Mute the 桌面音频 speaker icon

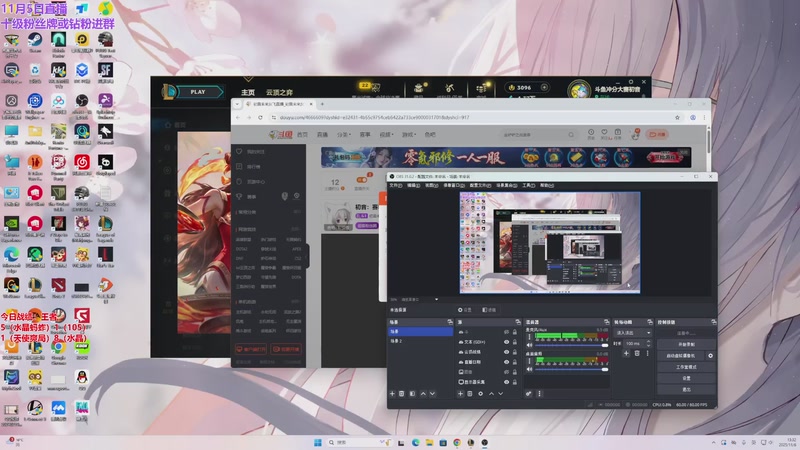click(529, 369)
